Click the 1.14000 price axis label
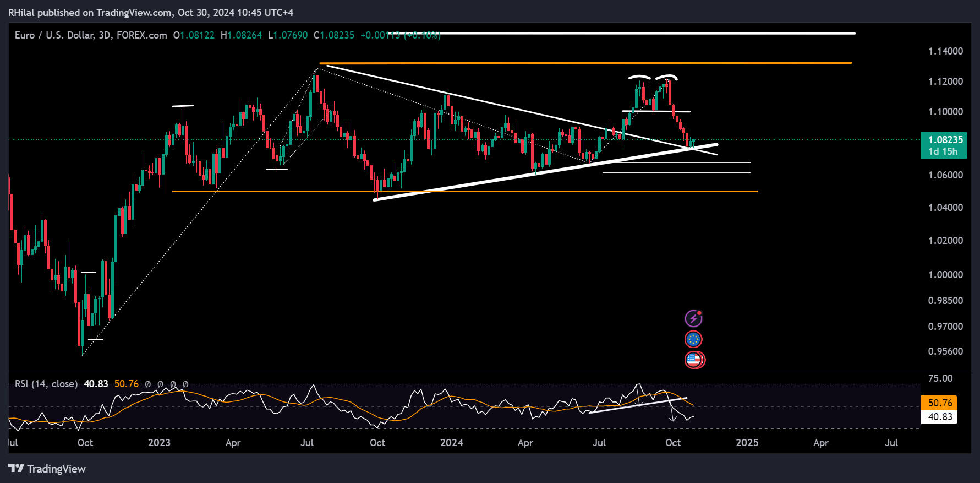 pos(945,51)
